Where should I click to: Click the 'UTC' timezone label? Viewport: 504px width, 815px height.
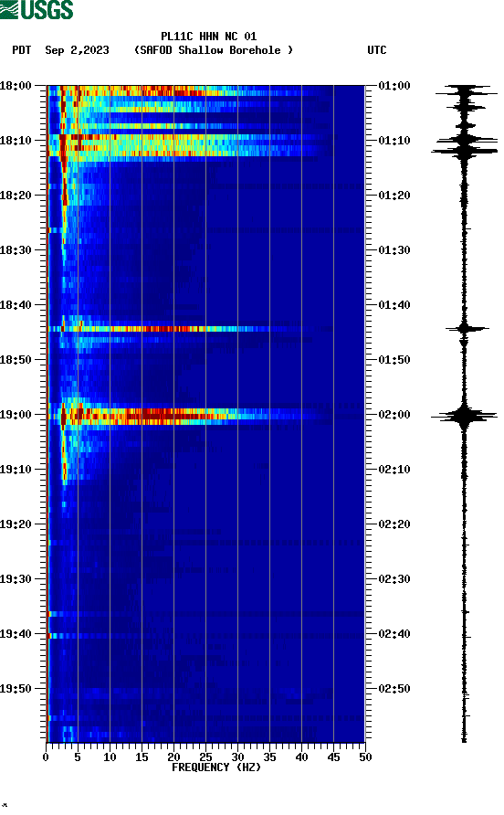(377, 50)
